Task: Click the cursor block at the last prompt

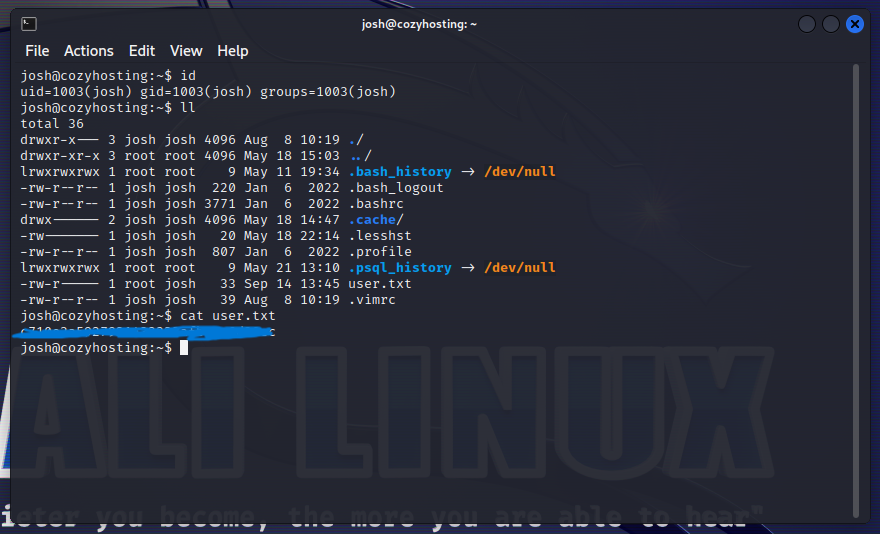Action: 184,348
